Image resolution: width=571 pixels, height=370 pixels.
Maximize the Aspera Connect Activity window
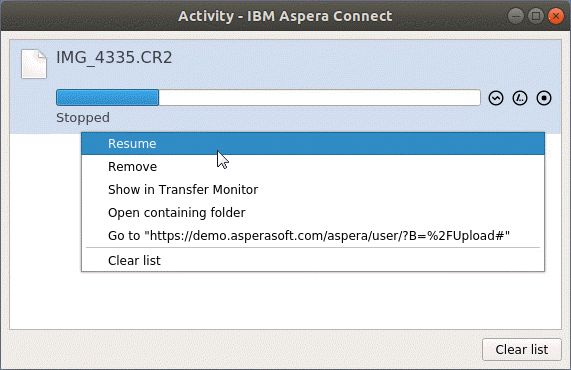click(x=535, y=16)
